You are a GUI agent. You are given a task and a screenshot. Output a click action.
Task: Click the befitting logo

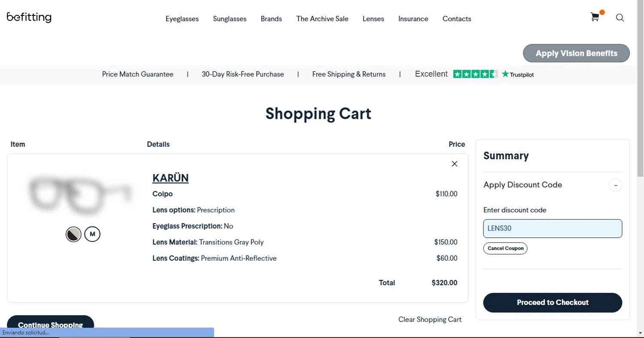[x=29, y=17]
